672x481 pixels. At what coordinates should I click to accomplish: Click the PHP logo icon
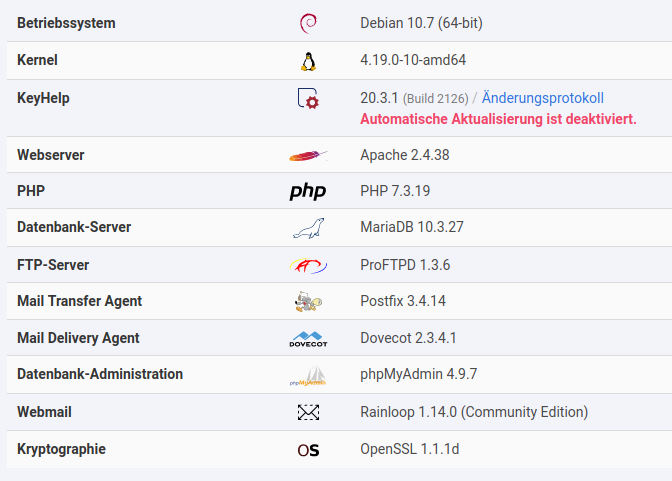[x=307, y=191]
